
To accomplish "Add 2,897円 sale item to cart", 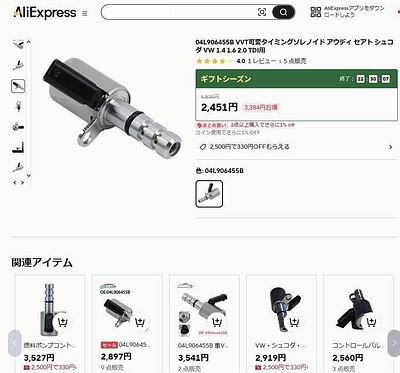I will [140, 322].
